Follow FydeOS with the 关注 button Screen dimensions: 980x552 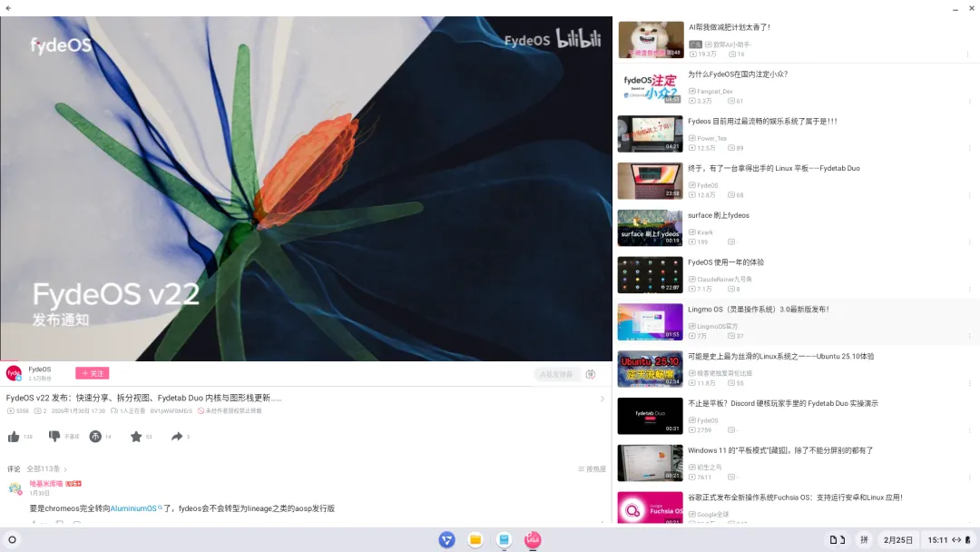click(93, 373)
